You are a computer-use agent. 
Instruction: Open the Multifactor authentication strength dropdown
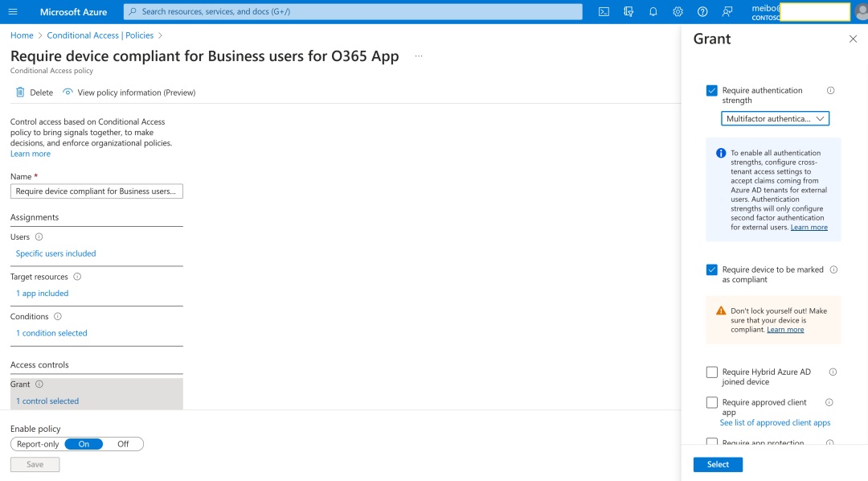coord(775,118)
